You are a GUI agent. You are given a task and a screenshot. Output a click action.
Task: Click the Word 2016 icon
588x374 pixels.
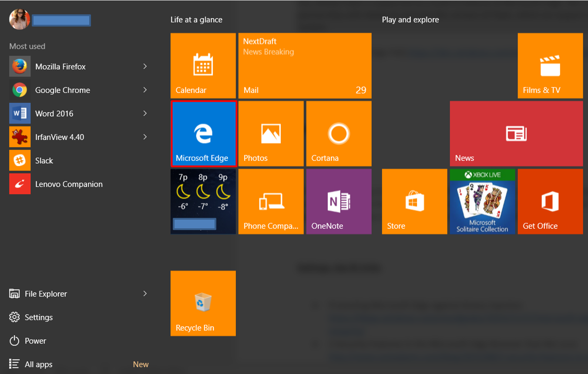[20, 114]
